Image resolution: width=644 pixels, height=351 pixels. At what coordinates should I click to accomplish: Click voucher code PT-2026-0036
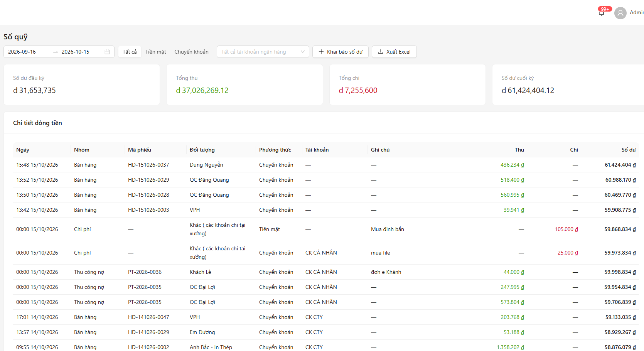point(145,272)
